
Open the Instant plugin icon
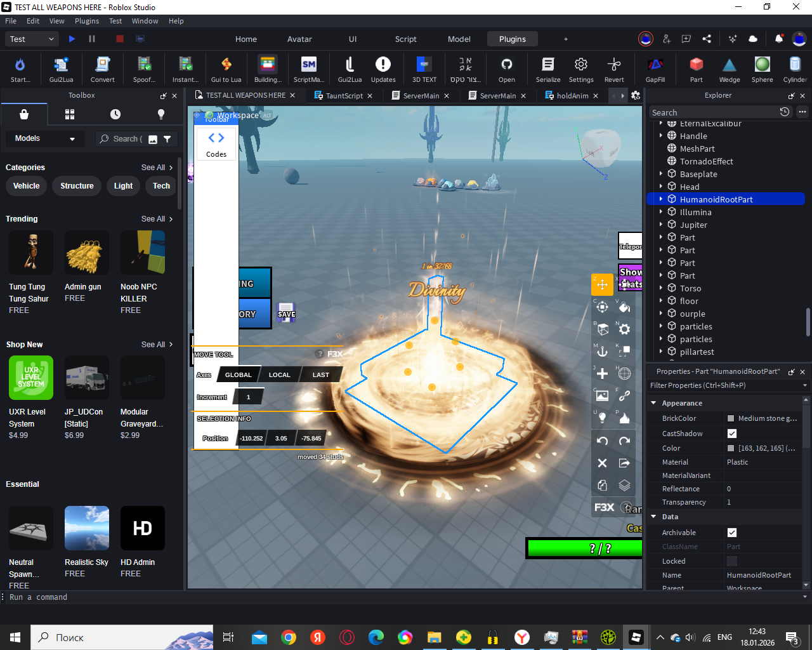185,69
